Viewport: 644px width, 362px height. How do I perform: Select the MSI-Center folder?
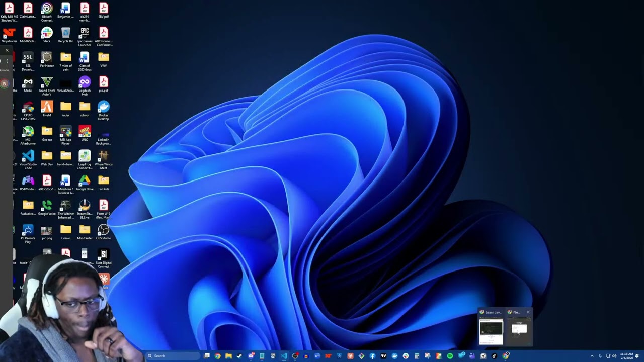(x=85, y=232)
